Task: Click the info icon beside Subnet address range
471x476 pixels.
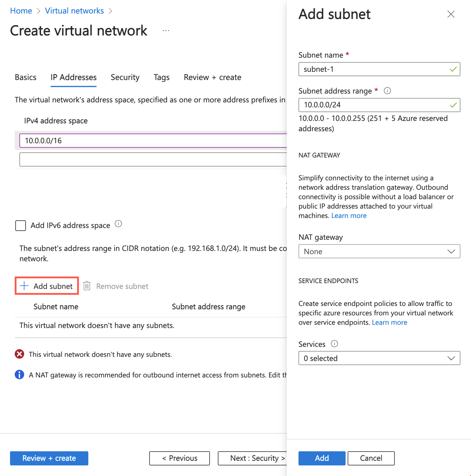Action: click(x=387, y=91)
